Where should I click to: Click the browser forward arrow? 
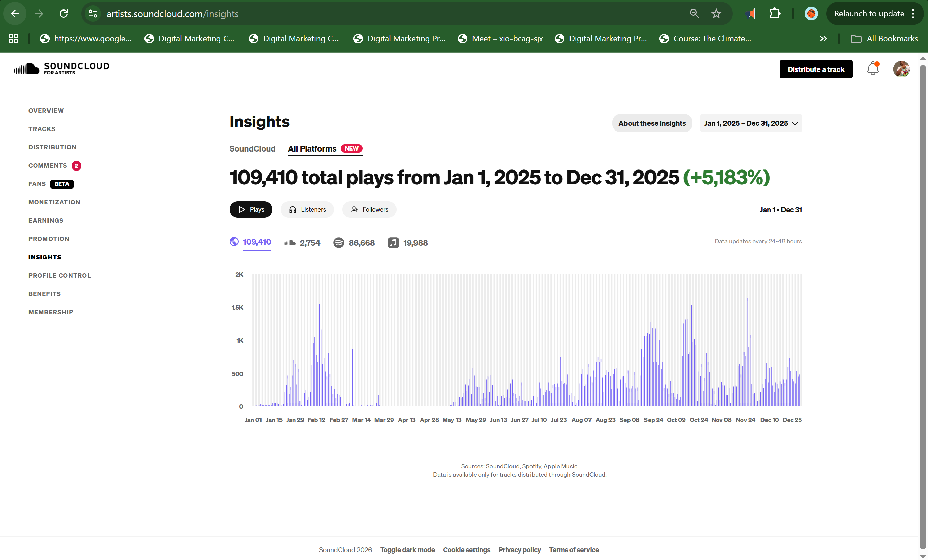pos(39,14)
